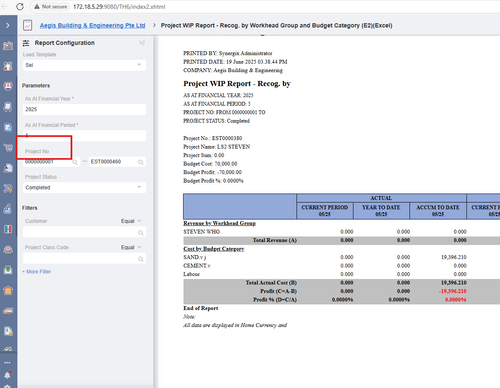
Task: Click the report breadcrumb title text
Action: tap(276, 25)
